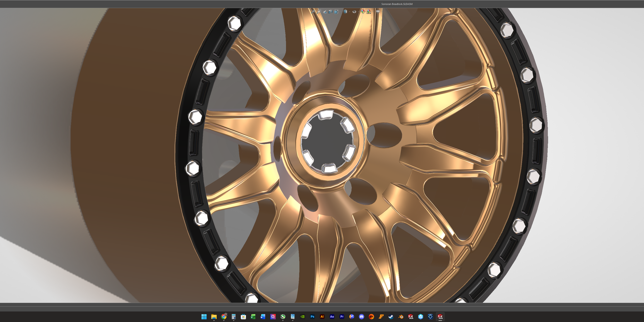Click the Display Style icon
This screenshot has height=322, width=644.
click(x=345, y=12)
